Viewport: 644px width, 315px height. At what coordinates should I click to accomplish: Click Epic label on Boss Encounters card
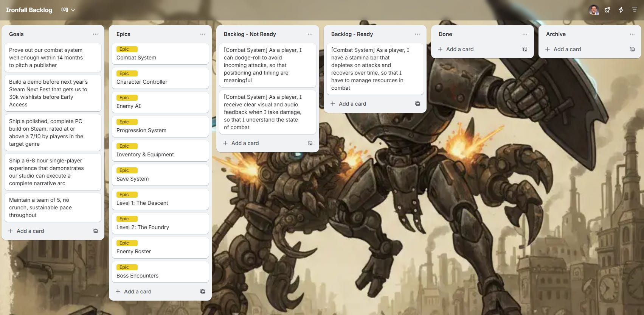pyautogui.click(x=127, y=267)
